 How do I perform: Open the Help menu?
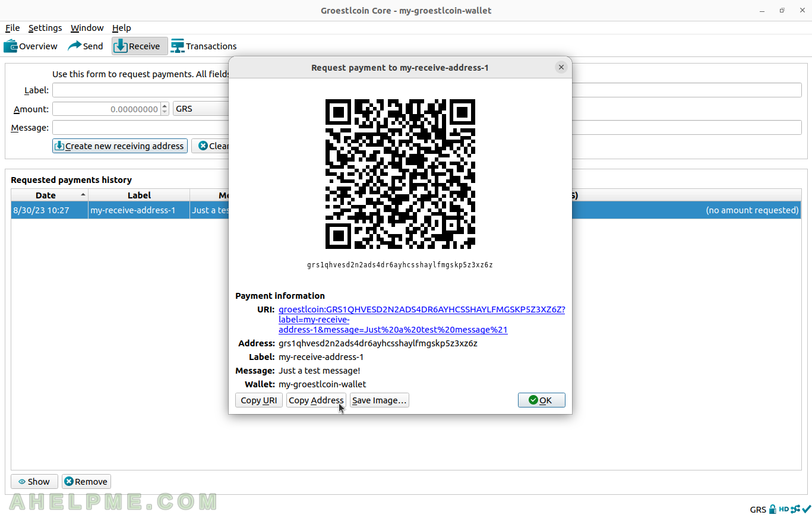[122, 28]
